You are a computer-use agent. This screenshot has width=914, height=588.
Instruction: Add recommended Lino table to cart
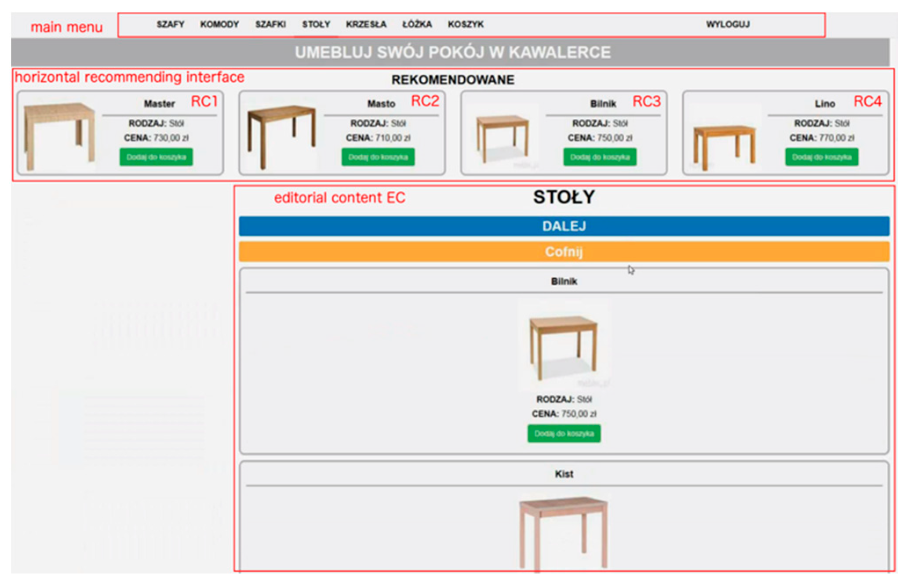click(x=821, y=157)
